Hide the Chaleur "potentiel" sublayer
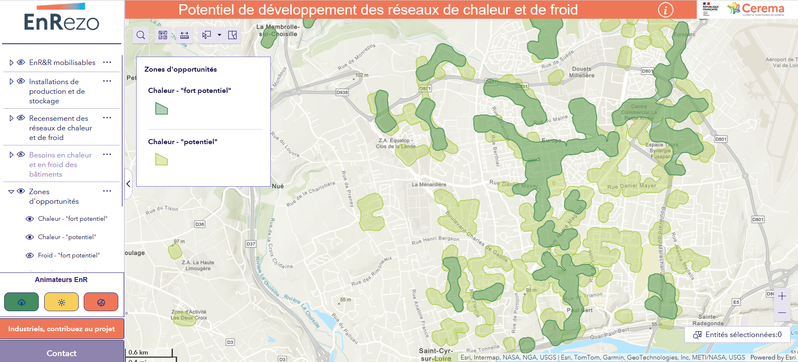Viewport: 798px width, 362px height. coord(30,237)
